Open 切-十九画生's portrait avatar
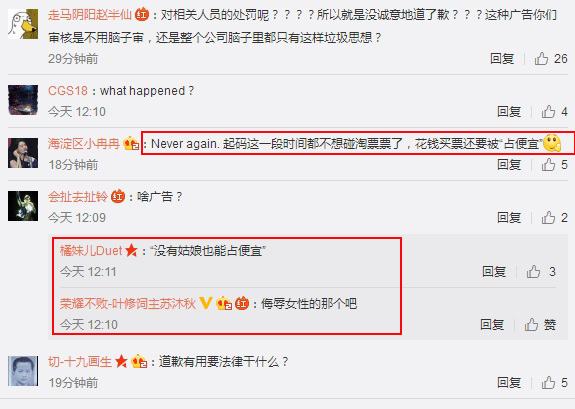The width and height of the screenshot is (575, 409). point(23,371)
